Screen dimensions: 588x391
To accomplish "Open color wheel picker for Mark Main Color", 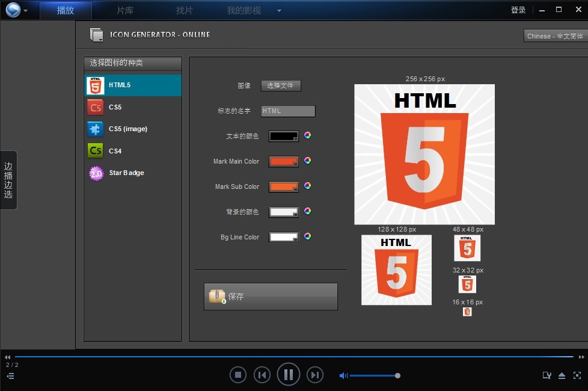I will tap(307, 160).
